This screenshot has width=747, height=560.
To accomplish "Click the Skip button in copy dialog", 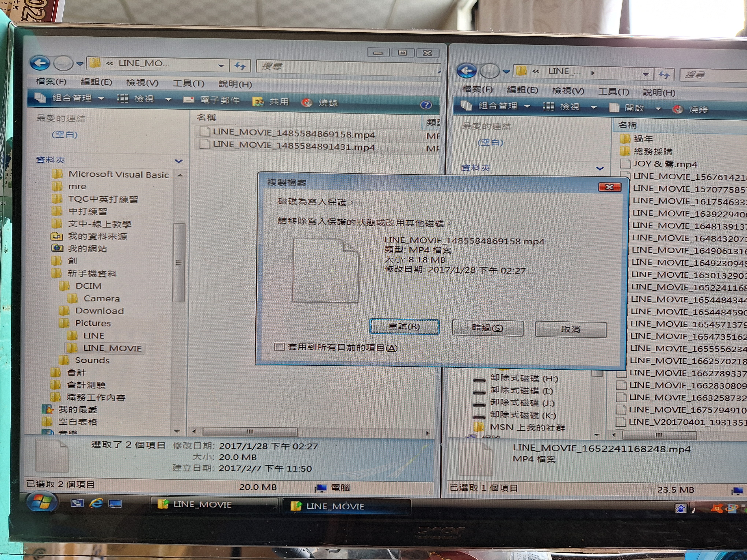I will (487, 328).
